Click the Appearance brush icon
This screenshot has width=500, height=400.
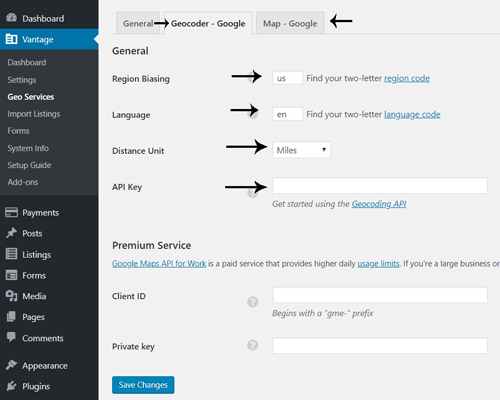click(x=11, y=365)
